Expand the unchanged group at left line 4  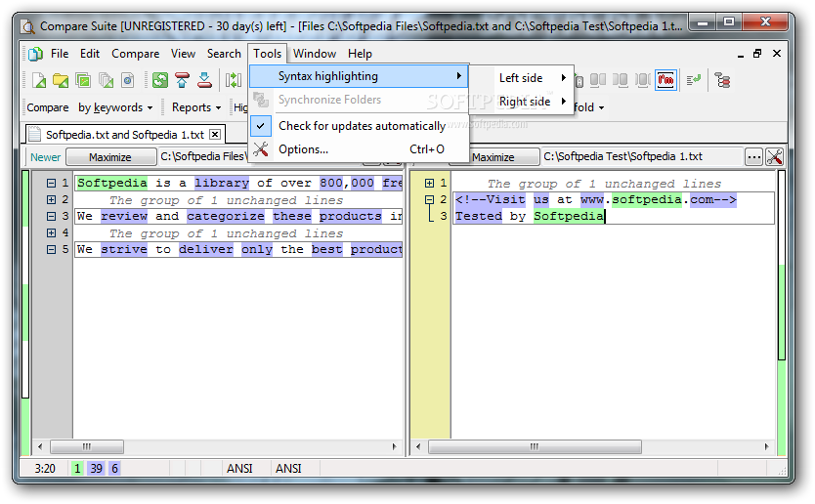tap(51, 232)
